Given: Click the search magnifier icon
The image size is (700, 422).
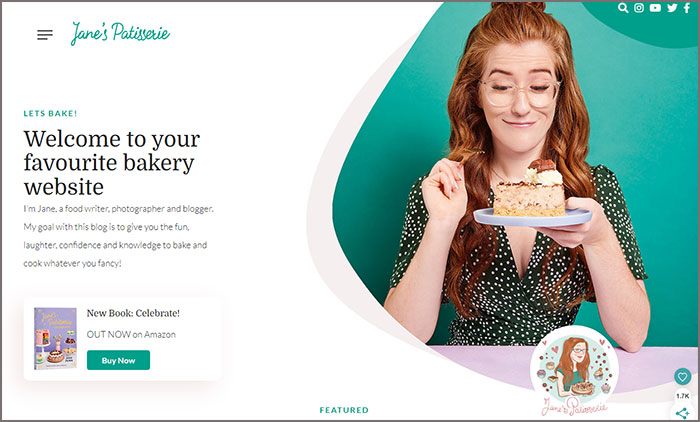Looking at the screenshot, I should tap(623, 8).
